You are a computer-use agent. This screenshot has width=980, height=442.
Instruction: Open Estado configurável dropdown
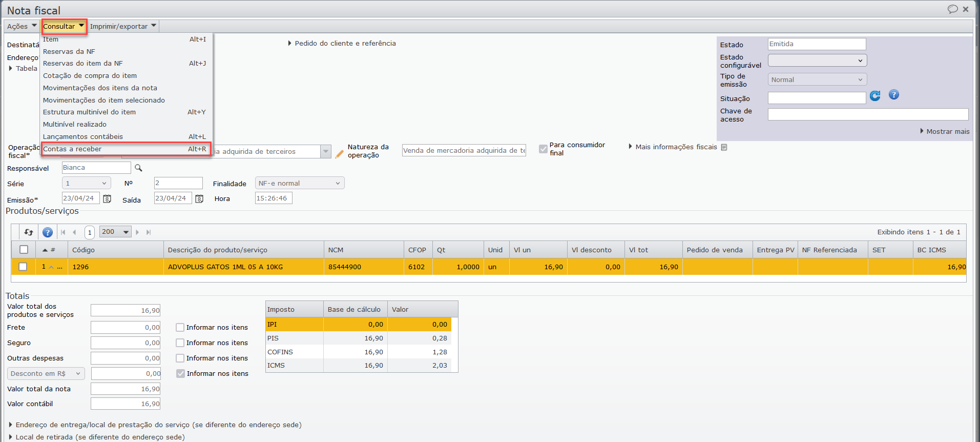pyautogui.click(x=817, y=61)
